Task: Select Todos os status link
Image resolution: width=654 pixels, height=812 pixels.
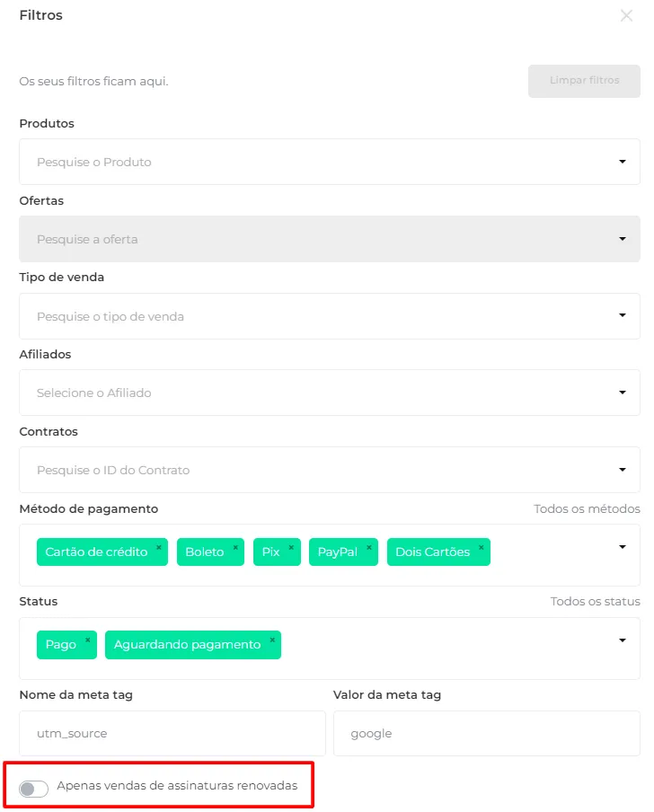Action: pyautogui.click(x=595, y=601)
